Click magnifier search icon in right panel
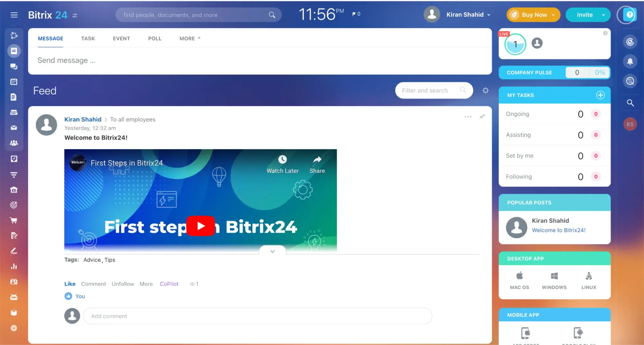Image resolution: width=644 pixels, height=345 pixels. point(630,103)
